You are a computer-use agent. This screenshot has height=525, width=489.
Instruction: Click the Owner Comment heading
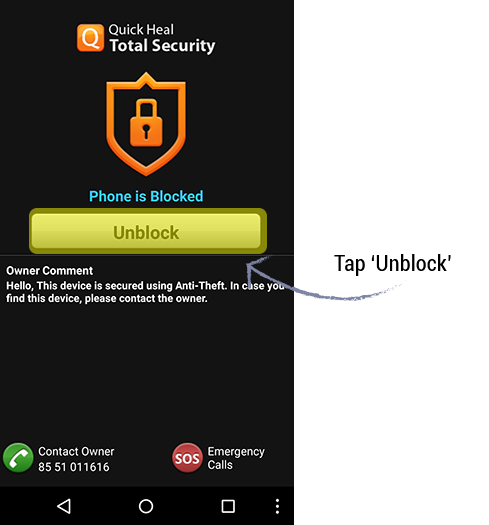tap(50, 271)
